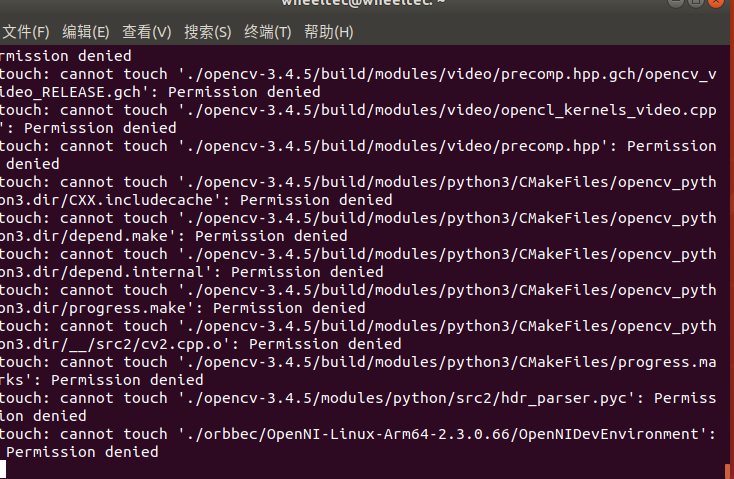
Task: Click the terminal scrollbar thumb at bottom
Action: (727, 471)
